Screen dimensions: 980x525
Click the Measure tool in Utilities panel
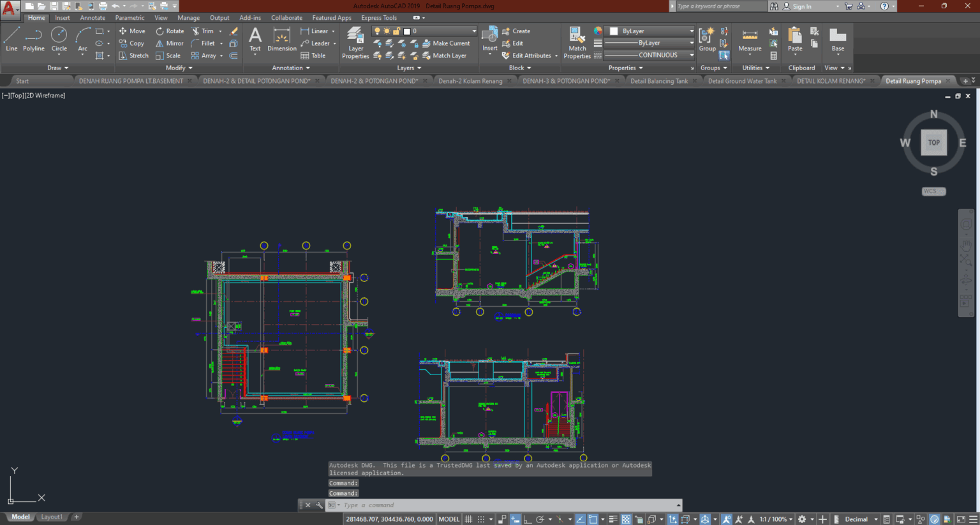749,40
